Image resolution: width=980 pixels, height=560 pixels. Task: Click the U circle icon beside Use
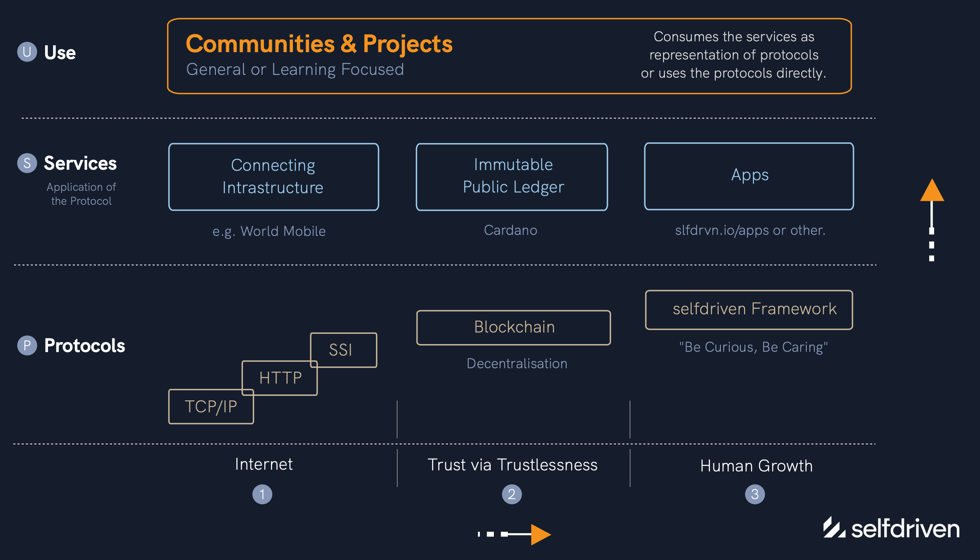coord(27,52)
